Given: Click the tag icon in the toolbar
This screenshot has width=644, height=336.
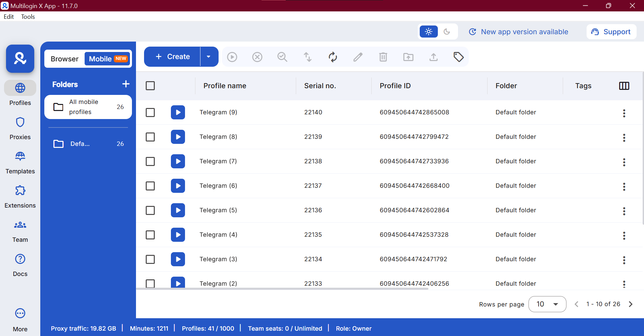Looking at the screenshot, I should coord(459,57).
